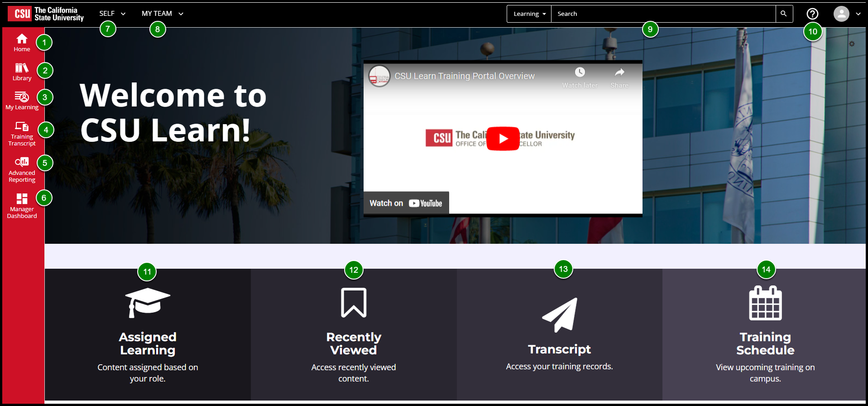Play the CSU Learn overview video
Viewport: 868px width, 406px height.
point(503,139)
